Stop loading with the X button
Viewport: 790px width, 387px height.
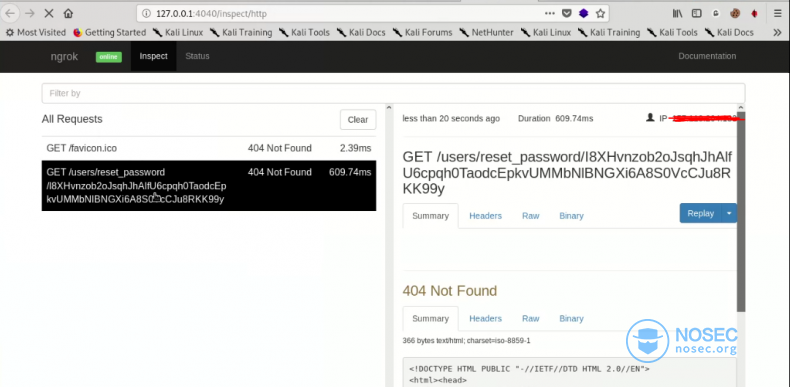[x=49, y=14]
